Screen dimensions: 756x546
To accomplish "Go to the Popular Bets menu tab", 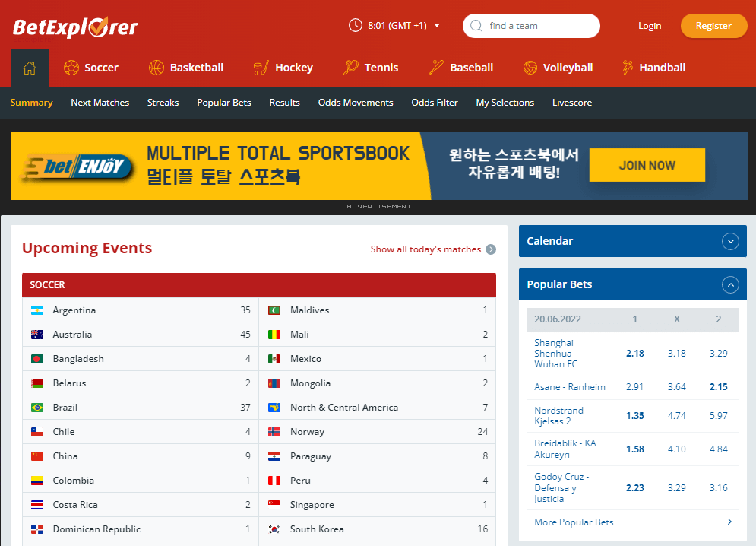I will pos(223,103).
